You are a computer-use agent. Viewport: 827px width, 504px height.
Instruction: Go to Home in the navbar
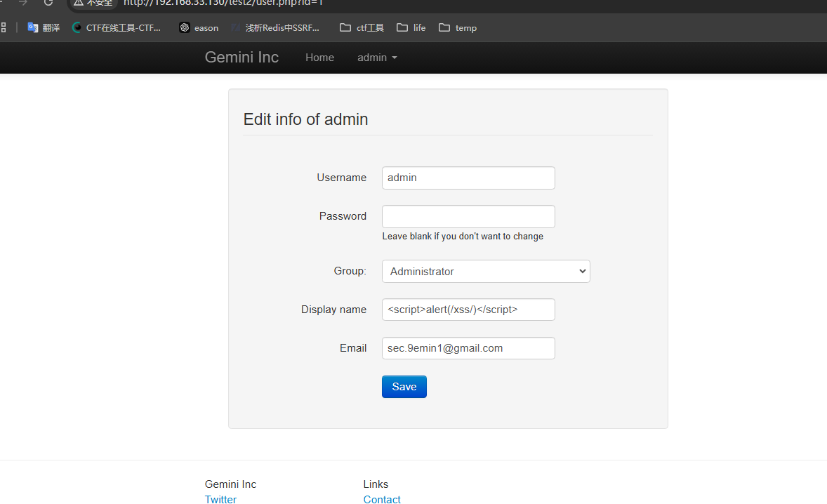[319, 58]
